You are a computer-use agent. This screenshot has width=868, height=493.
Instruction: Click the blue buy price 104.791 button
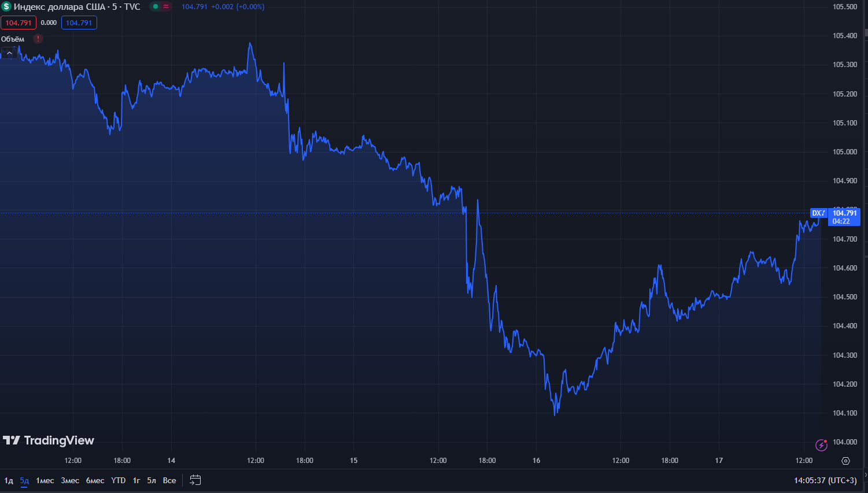[x=79, y=23]
